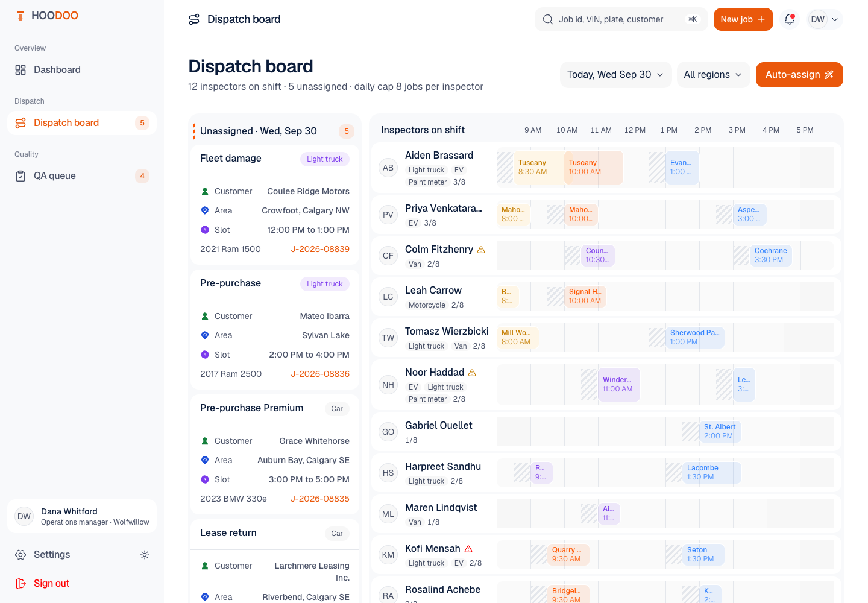Click Gabriel Ouellet GO avatar
The height and width of the screenshot is (603, 868).
click(388, 432)
